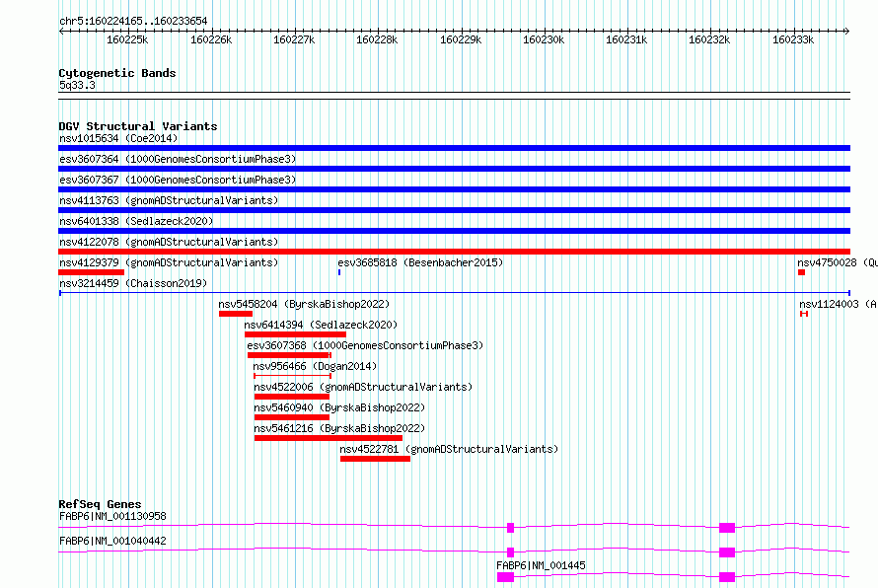Select the blue nsv4113763 variant bar
The width and height of the screenshot is (878, 588).
pos(454,210)
